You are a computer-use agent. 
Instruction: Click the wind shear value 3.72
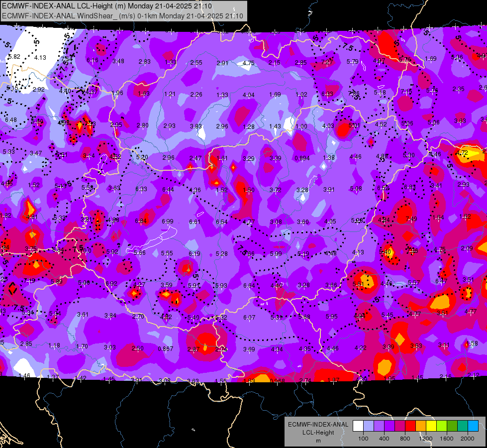tap(275, 190)
